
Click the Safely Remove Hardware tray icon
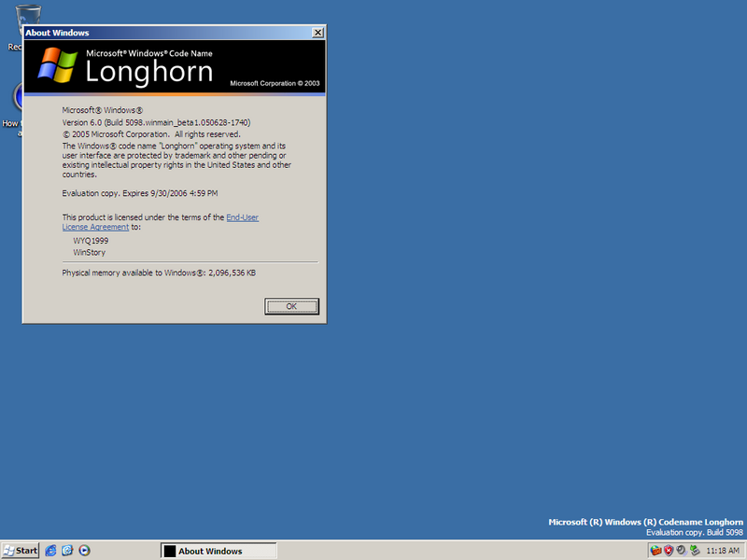pos(695,551)
